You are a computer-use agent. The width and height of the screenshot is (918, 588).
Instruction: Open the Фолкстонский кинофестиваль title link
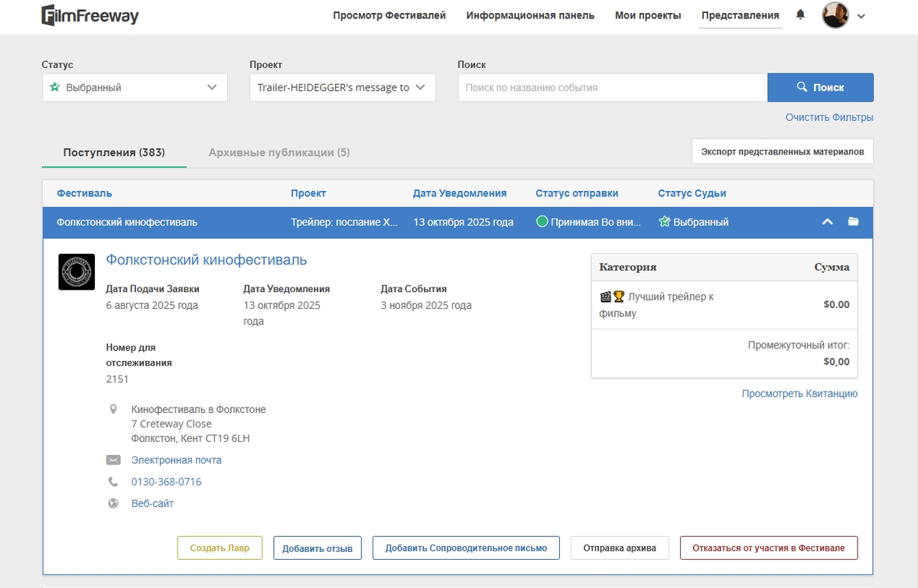click(207, 260)
